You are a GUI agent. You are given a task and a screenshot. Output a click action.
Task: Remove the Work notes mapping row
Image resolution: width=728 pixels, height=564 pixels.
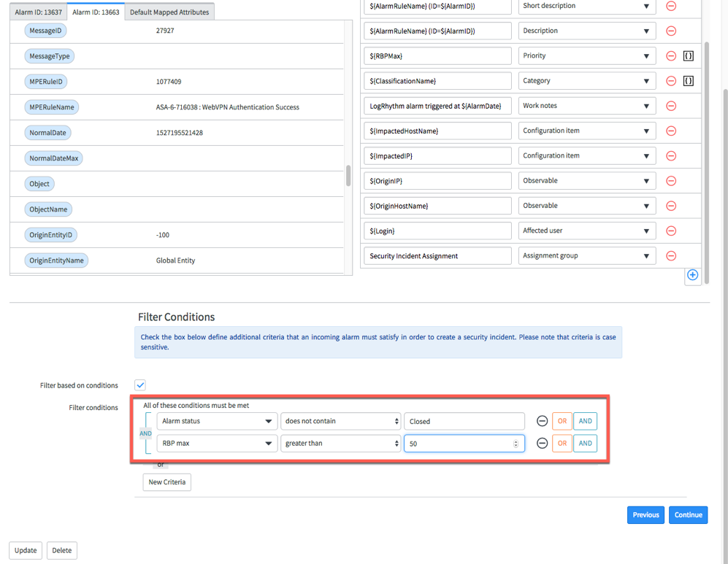point(671,107)
